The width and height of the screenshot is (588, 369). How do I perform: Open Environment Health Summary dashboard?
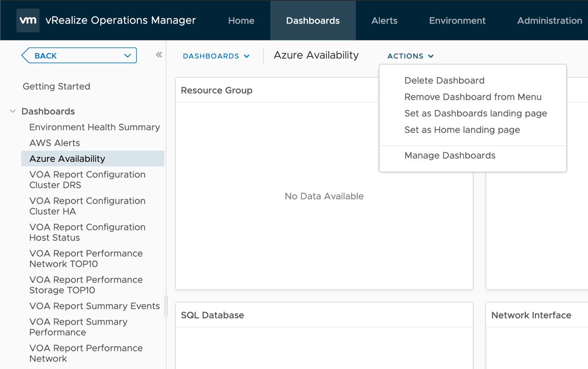[x=95, y=127]
